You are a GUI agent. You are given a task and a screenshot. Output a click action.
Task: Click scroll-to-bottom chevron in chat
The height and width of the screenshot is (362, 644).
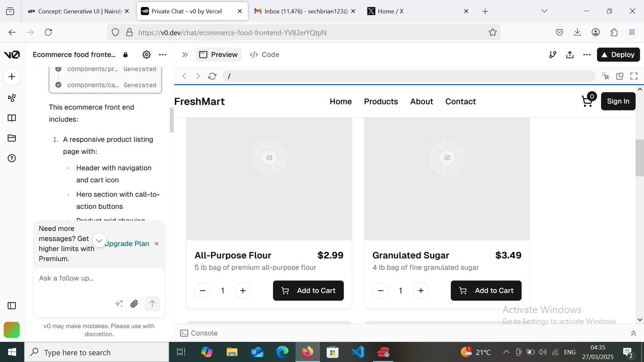[x=99, y=240]
